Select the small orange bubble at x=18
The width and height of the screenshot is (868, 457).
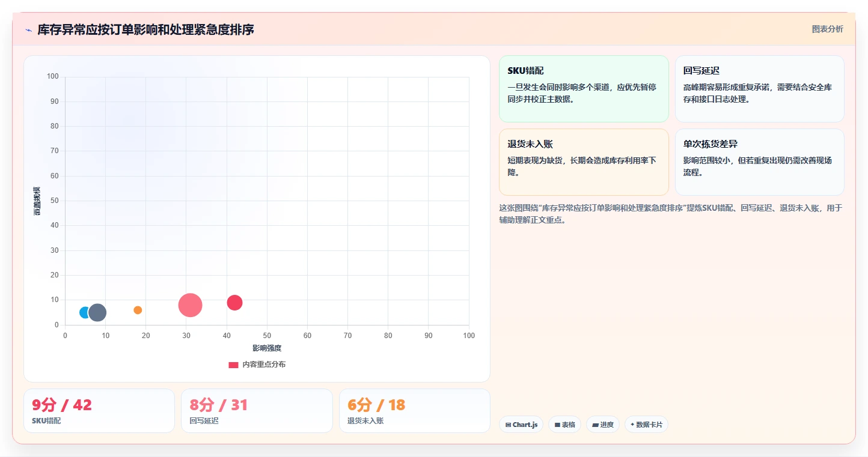pyautogui.click(x=138, y=310)
